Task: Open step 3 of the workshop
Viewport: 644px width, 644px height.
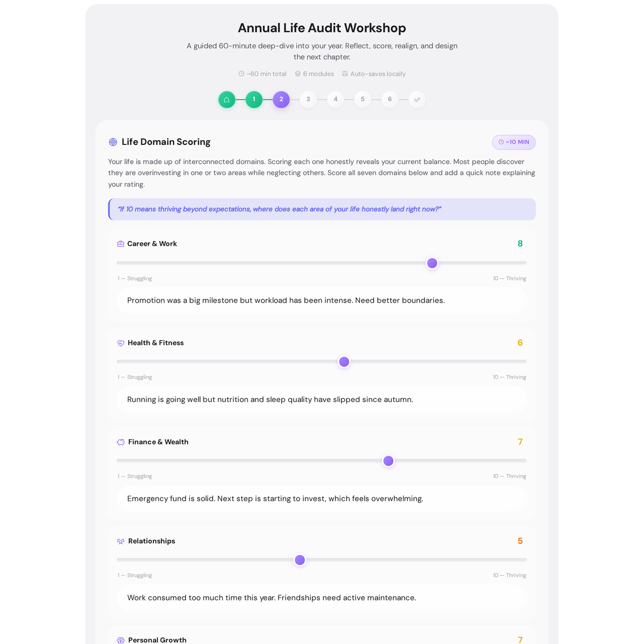Action: (308, 99)
